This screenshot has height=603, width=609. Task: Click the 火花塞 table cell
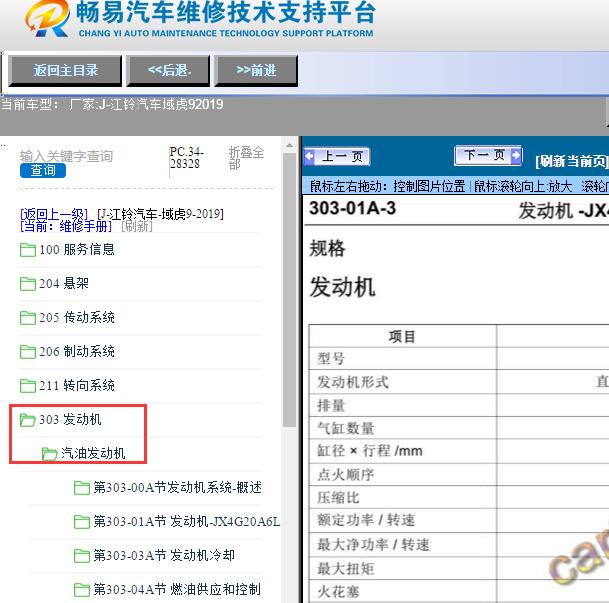pos(338,592)
